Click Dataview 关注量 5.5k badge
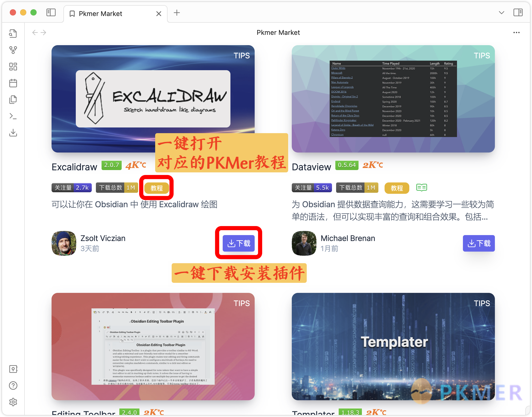This screenshot has height=417, width=532. pyautogui.click(x=312, y=188)
